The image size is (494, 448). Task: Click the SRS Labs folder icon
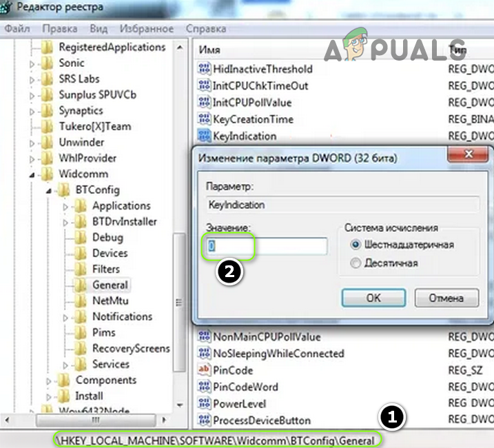click(x=48, y=79)
